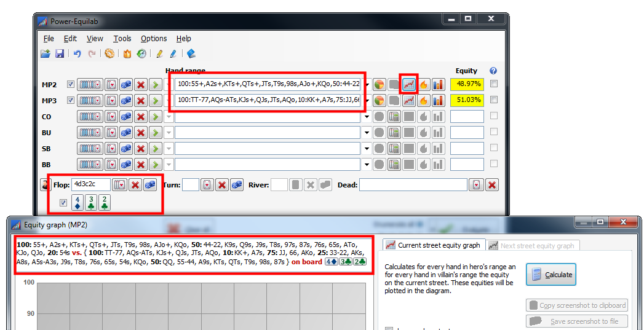Open the pie chart for MP3
Viewport: 644px width, 330px height.
point(379,100)
